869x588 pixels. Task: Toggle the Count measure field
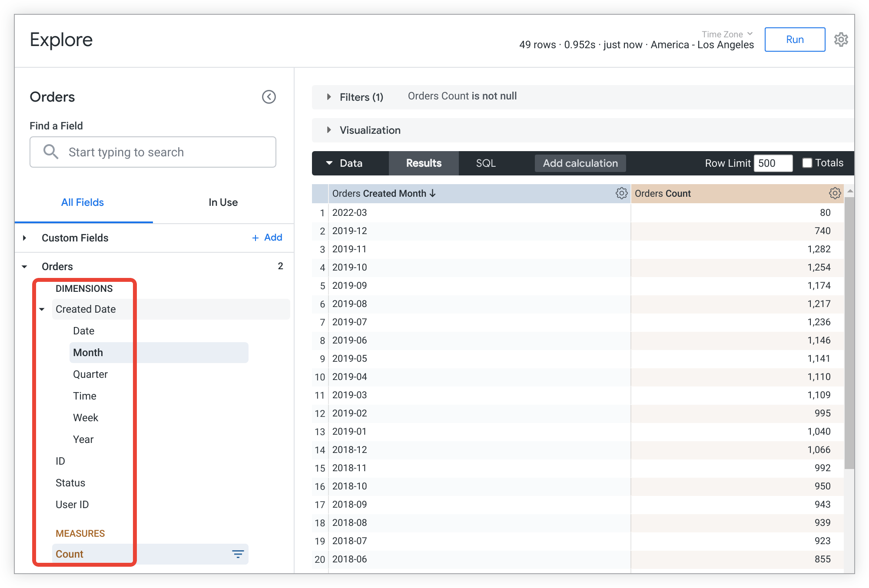(70, 554)
